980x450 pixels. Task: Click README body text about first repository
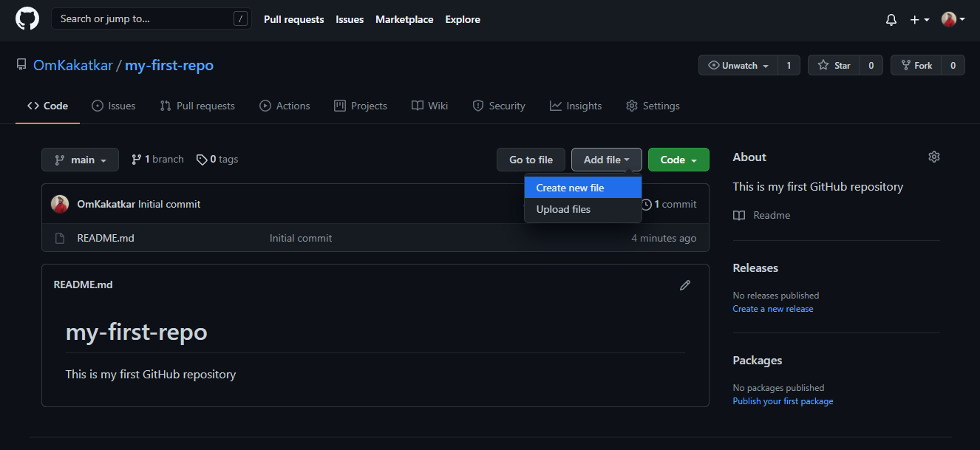click(x=151, y=374)
